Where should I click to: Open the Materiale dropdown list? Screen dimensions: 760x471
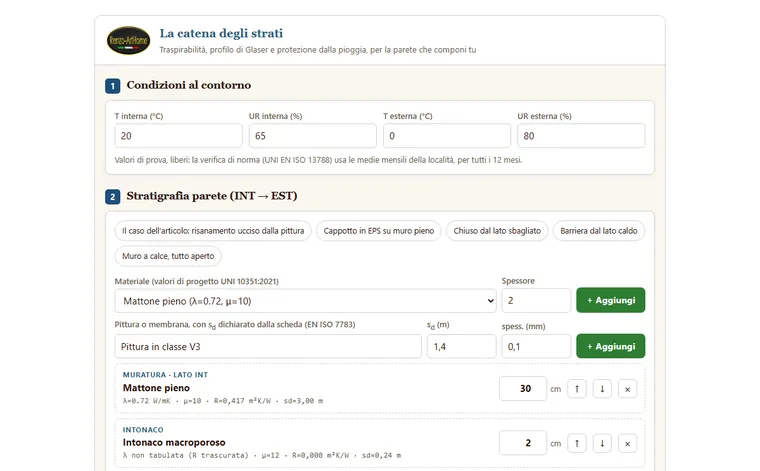[305, 301]
